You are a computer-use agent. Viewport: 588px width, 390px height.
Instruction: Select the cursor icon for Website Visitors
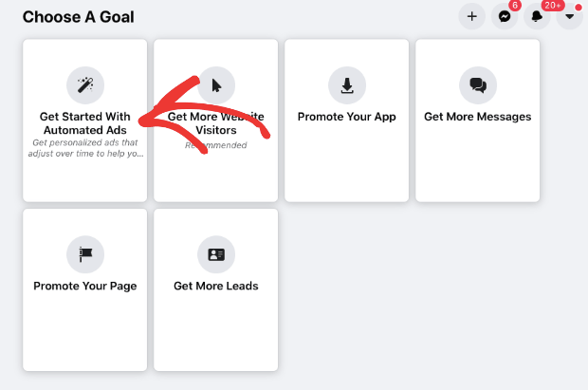tap(216, 85)
